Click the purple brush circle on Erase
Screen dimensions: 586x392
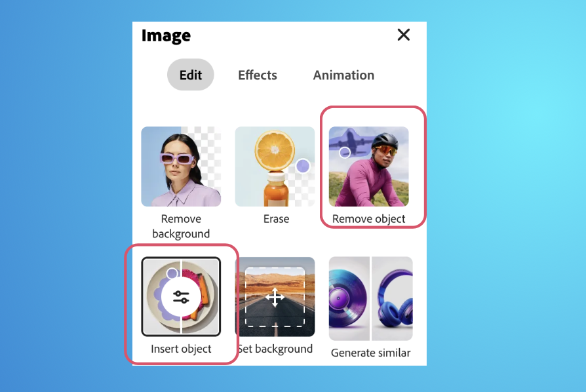coord(302,166)
